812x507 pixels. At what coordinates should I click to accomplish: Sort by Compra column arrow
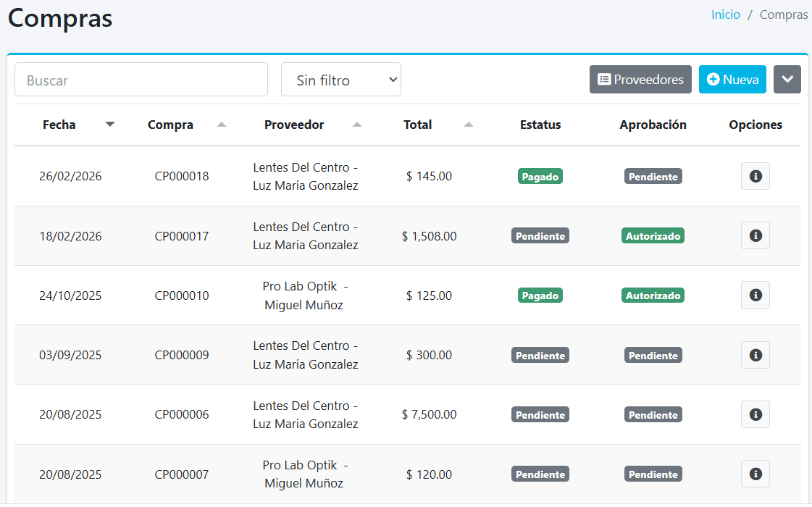[222, 125]
